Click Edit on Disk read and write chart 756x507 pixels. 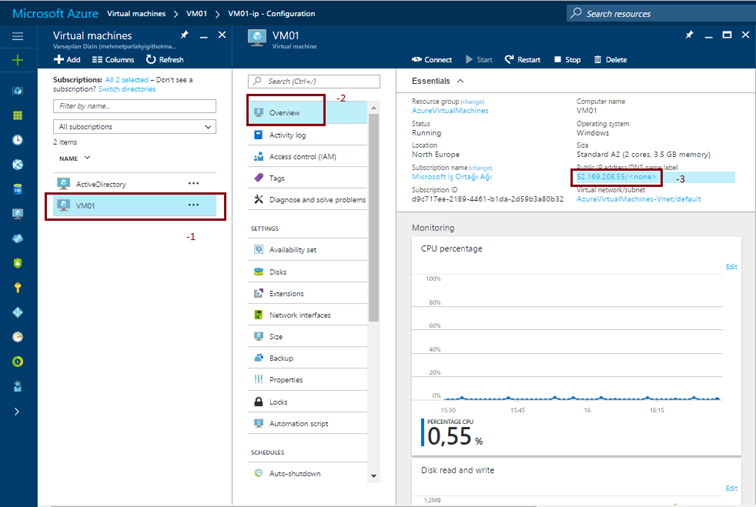(x=731, y=488)
